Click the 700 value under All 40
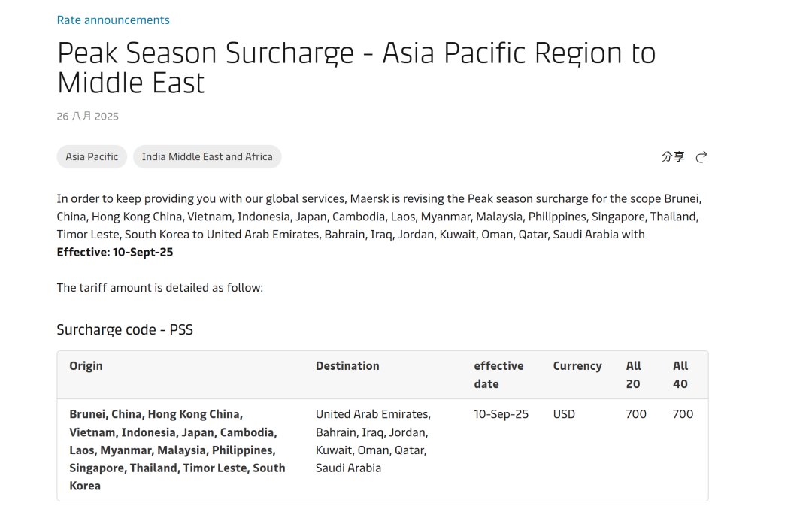The width and height of the screenshot is (812, 521). click(683, 414)
